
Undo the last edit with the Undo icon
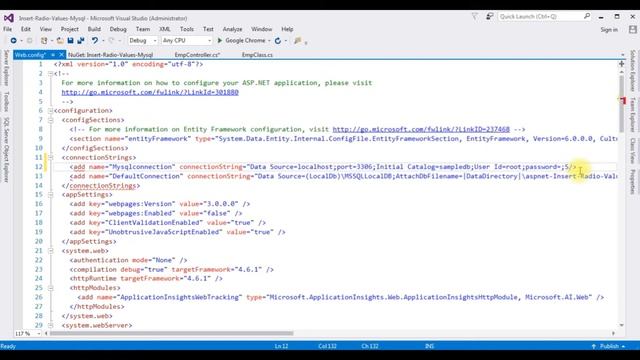(x=95, y=40)
